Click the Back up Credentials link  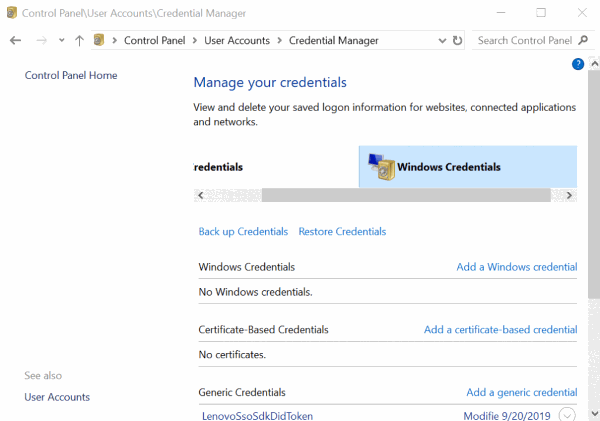[243, 232]
